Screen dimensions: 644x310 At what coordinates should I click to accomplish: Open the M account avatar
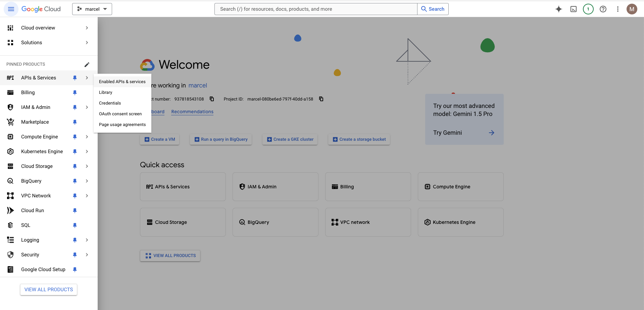[632, 9]
